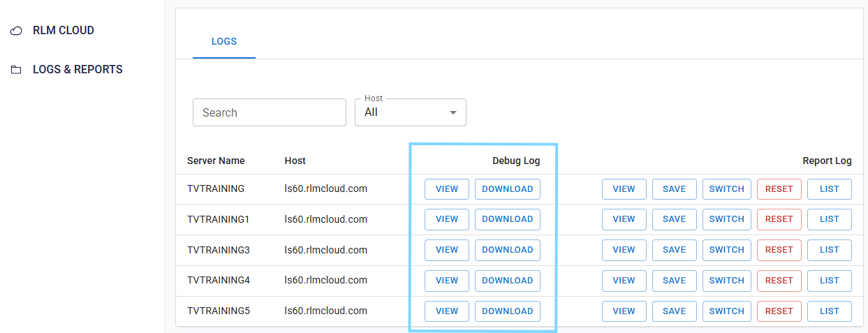Image resolution: width=868 pixels, height=333 pixels.
Task: Switch the report log for TVTRAINING4
Action: [727, 281]
